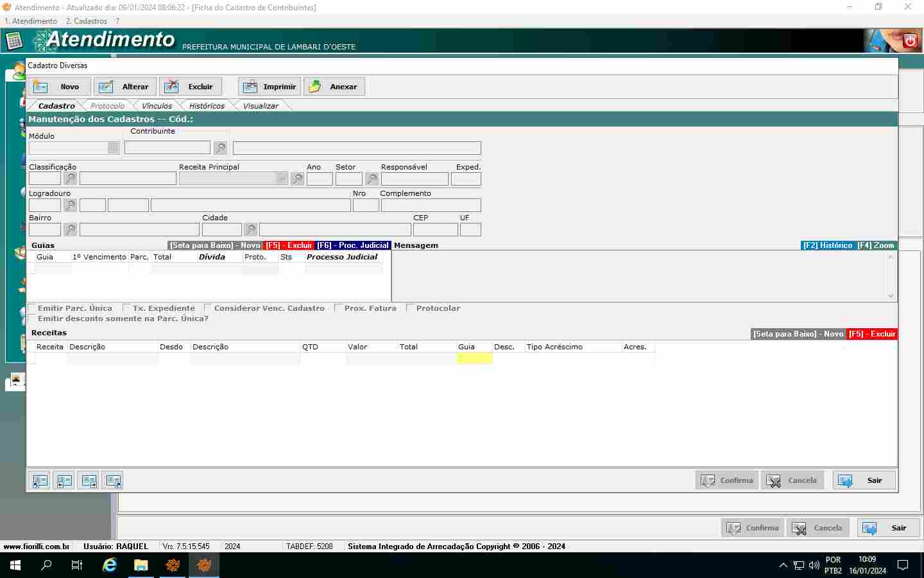The width and height of the screenshot is (924, 578).
Task: Switch to the Históricos tab
Action: [207, 106]
